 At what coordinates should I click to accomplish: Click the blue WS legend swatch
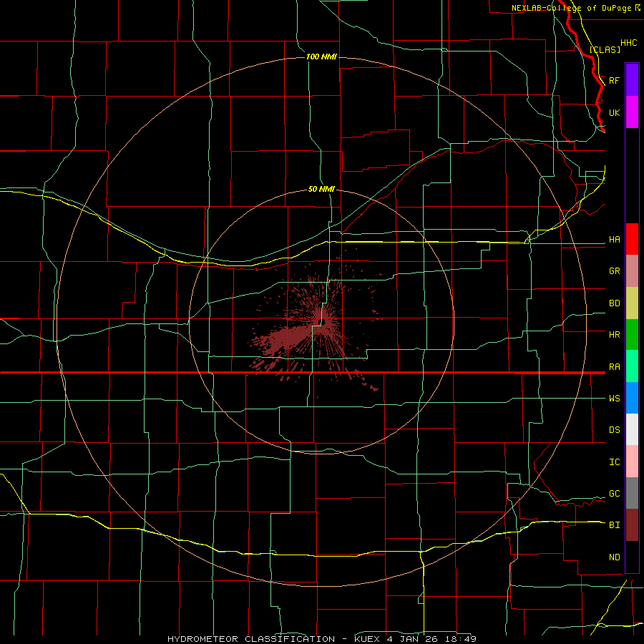coord(632,398)
